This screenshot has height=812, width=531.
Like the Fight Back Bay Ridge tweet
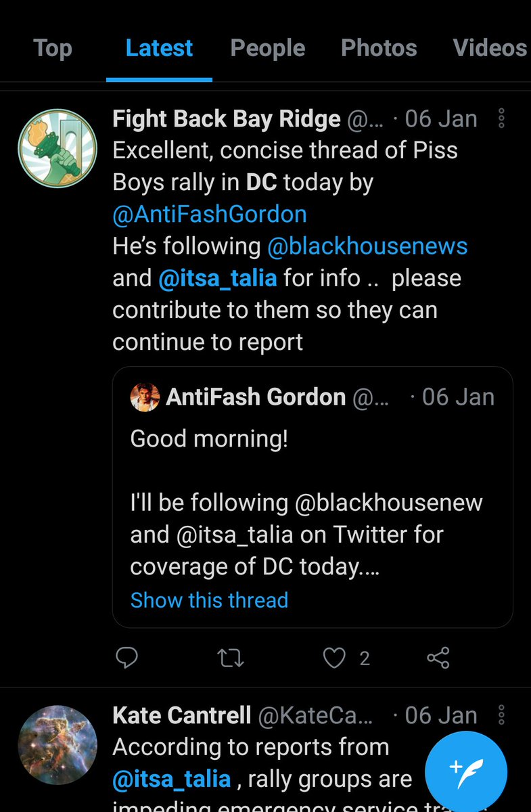click(x=334, y=658)
